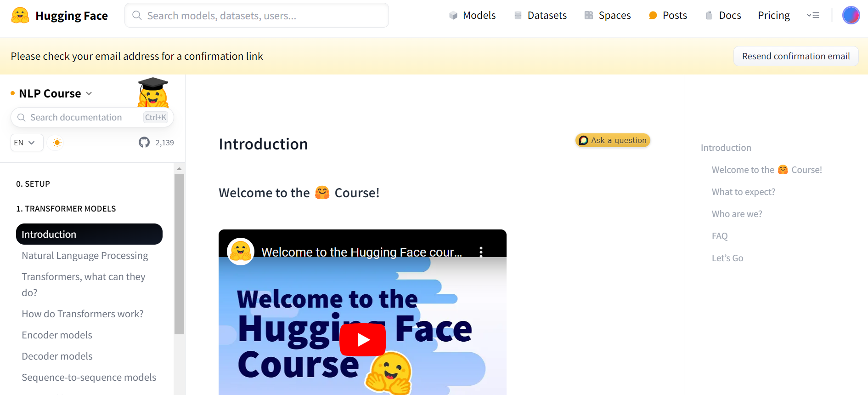This screenshot has height=395, width=868.
Task: Expand the navigation overflow menu
Action: click(813, 16)
